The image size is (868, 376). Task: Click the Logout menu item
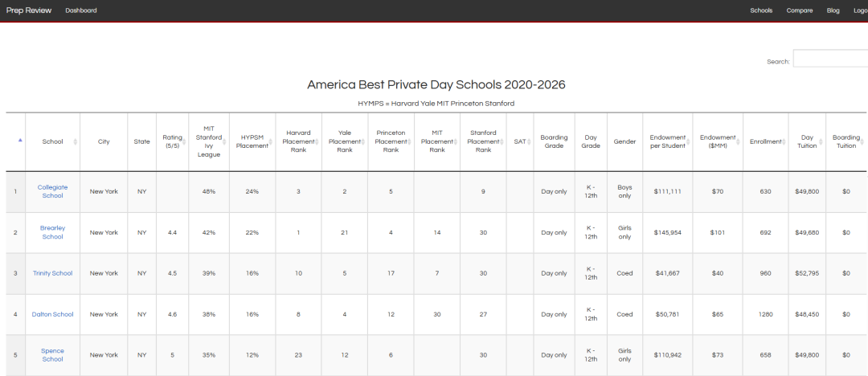pos(861,10)
